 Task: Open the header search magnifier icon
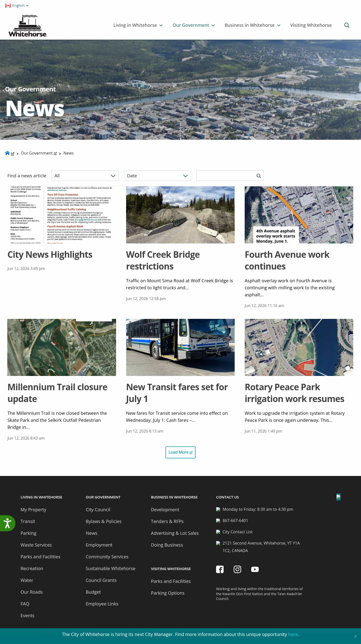tap(347, 25)
